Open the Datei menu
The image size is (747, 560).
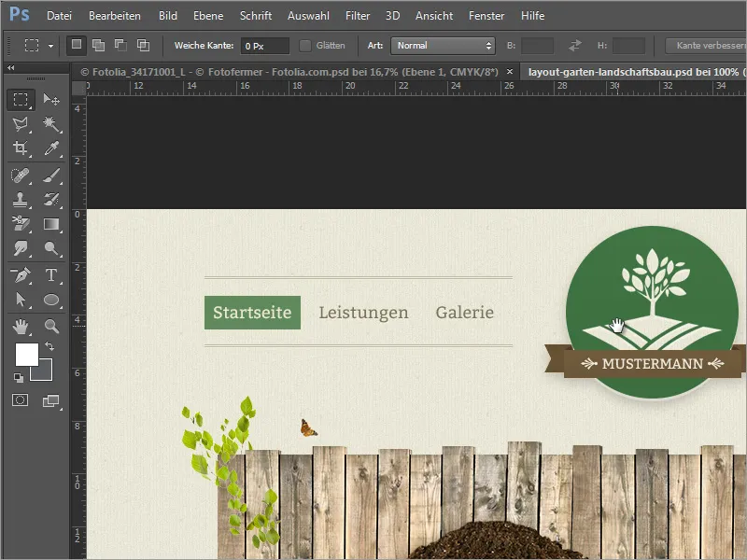pos(59,16)
